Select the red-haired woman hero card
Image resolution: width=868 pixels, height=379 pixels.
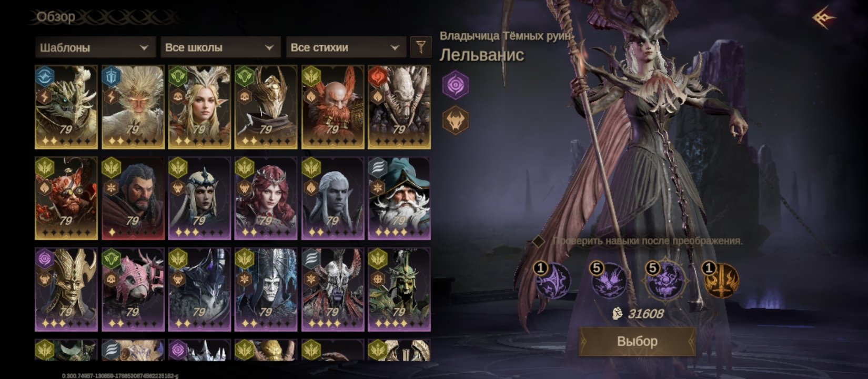tap(266, 198)
